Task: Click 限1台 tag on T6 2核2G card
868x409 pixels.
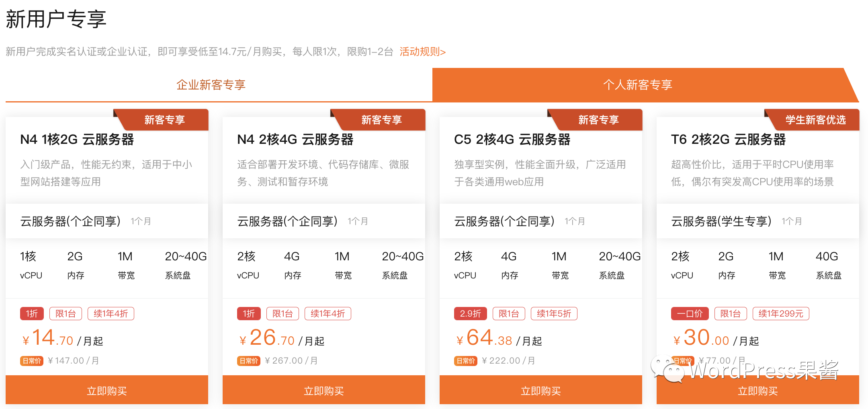Action: (731, 314)
